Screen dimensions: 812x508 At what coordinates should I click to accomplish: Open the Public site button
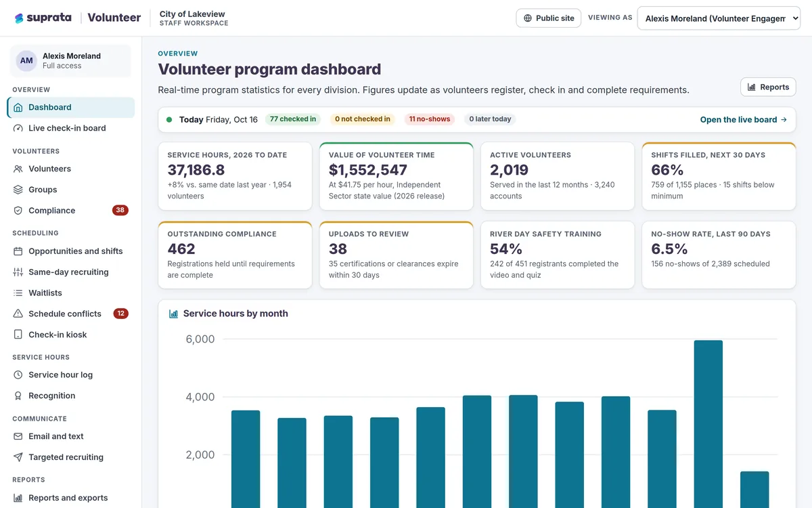[549, 18]
